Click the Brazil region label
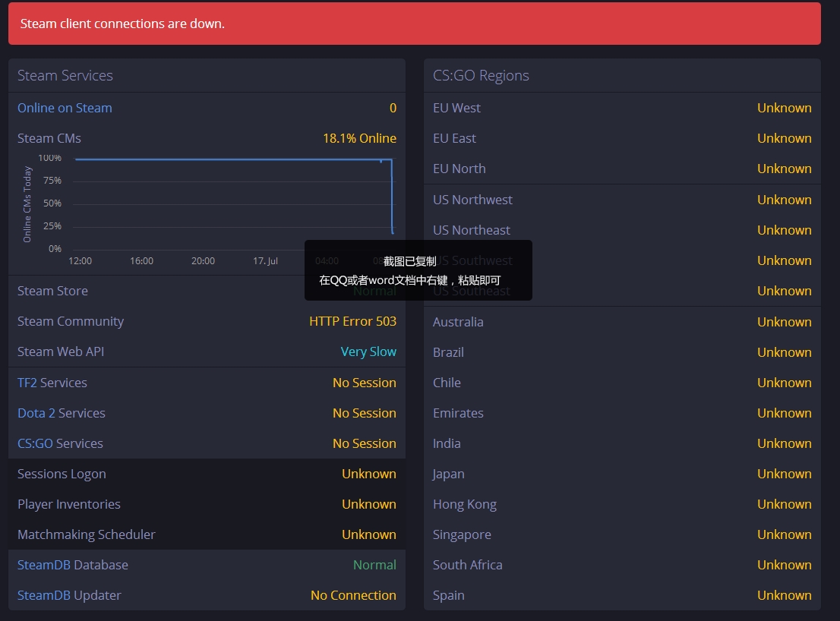This screenshot has height=621, width=840. [x=448, y=352]
